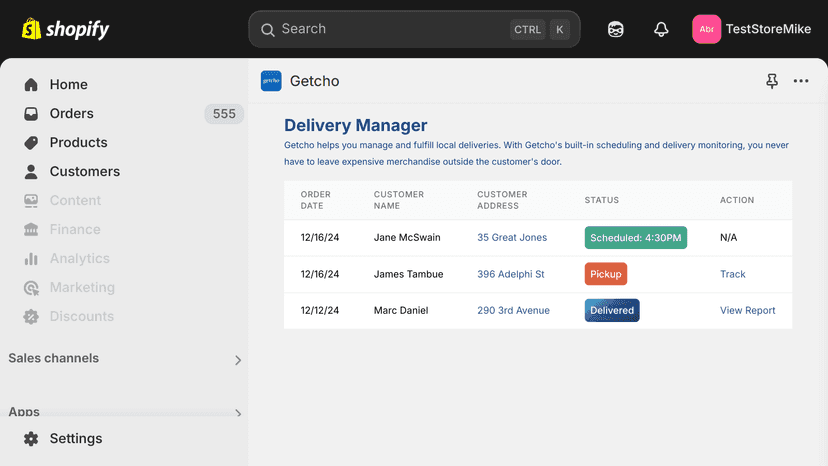Click the 12/12/24 order date
The image size is (828, 466).
point(319,311)
